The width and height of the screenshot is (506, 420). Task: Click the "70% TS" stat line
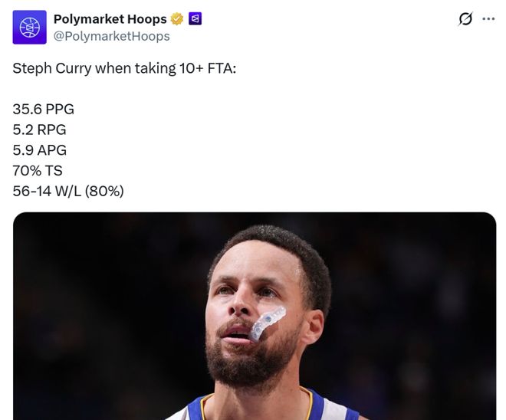click(38, 170)
